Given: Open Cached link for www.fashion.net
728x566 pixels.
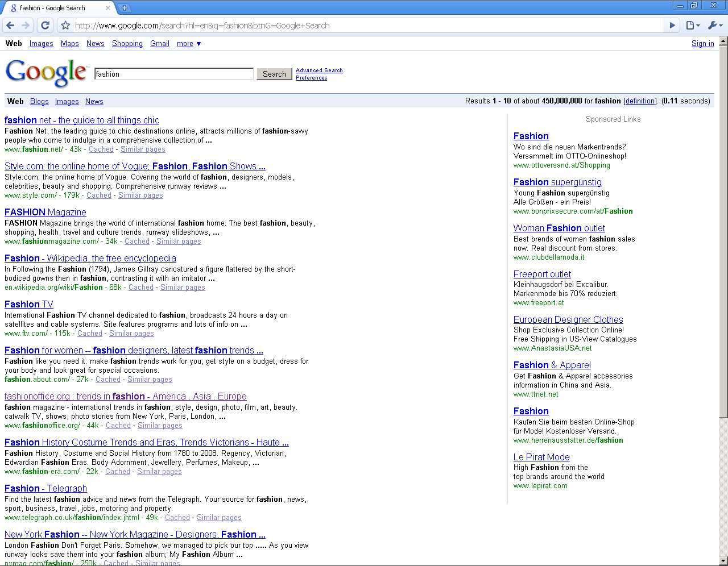Looking at the screenshot, I should pos(101,149).
